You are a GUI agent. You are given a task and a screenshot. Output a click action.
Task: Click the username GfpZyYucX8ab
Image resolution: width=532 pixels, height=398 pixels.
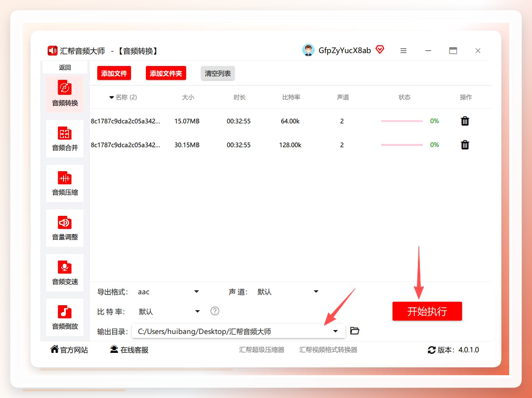[x=345, y=51]
